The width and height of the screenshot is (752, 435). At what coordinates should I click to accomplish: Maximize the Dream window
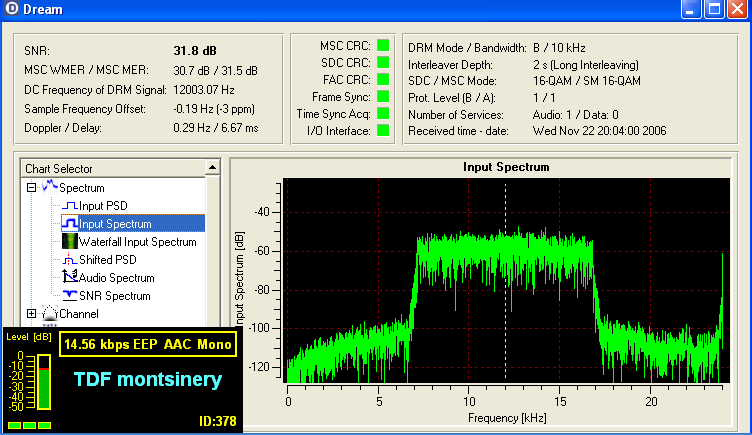tap(714, 9)
